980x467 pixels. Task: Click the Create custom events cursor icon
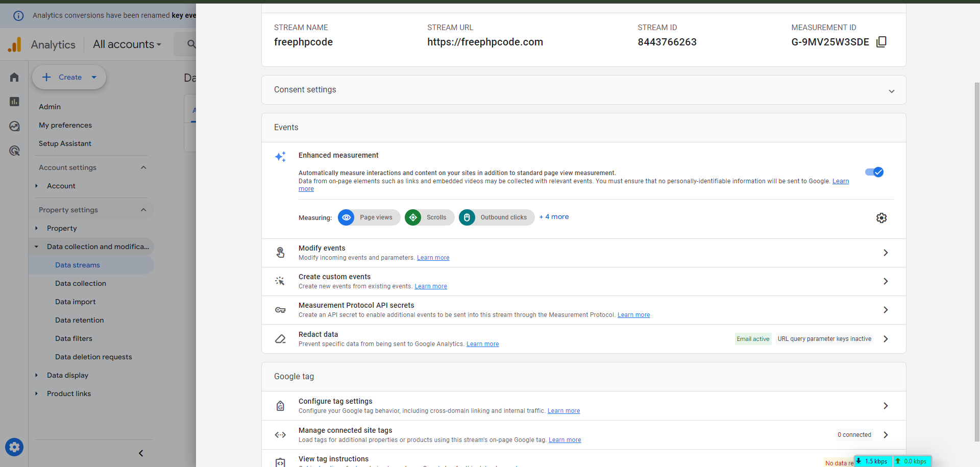(x=280, y=281)
